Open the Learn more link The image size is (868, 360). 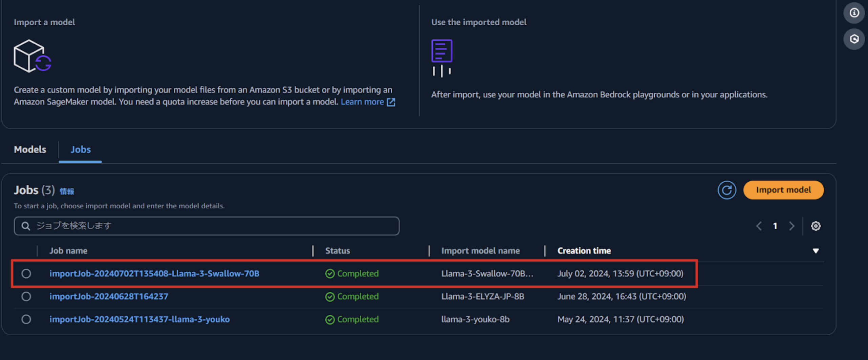(362, 102)
